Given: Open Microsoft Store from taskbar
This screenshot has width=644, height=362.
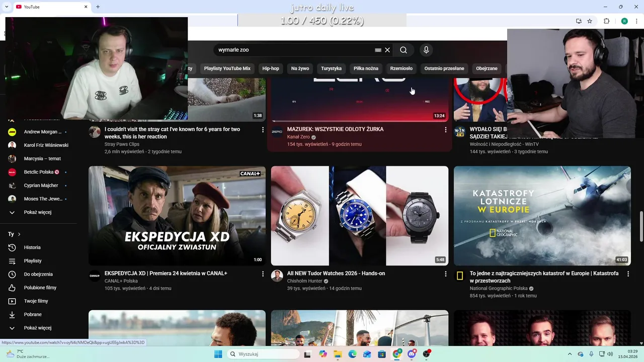Looking at the screenshot, I should 382,354.
